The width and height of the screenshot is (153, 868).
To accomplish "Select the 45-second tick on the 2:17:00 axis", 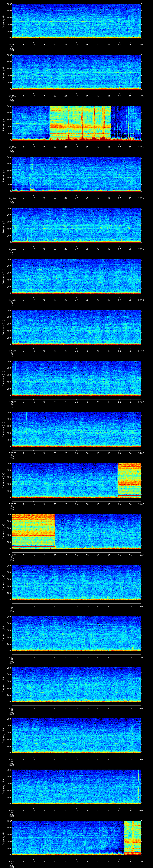I will point(109,198).
